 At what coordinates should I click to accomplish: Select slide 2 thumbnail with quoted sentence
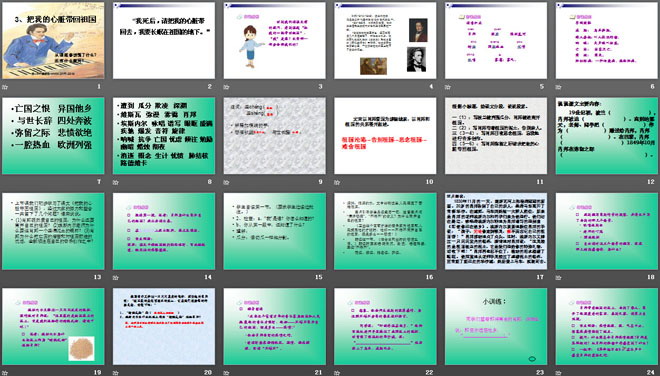click(x=164, y=40)
